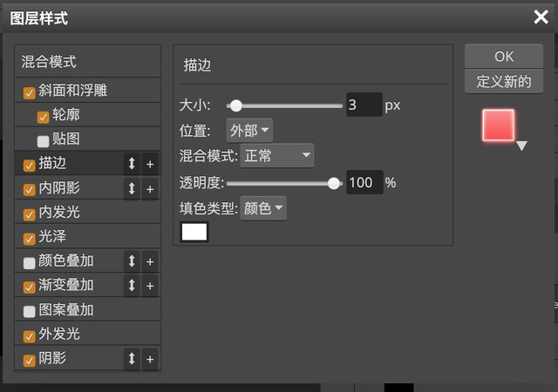Click the 定义新的 button
The width and height of the screenshot is (558, 392).
pyautogui.click(x=503, y=81)
